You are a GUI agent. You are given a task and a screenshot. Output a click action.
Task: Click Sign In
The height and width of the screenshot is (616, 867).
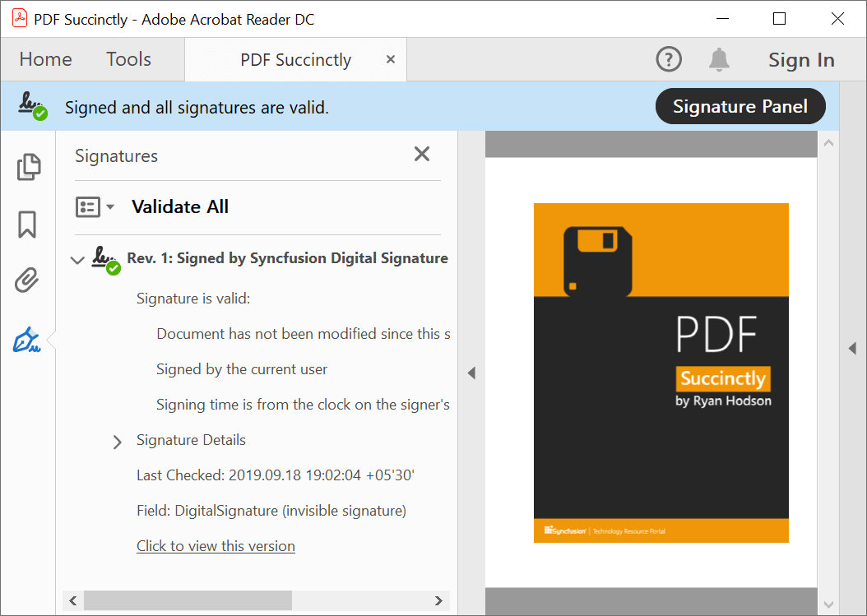pyautogui.click(x=801, y=60)
